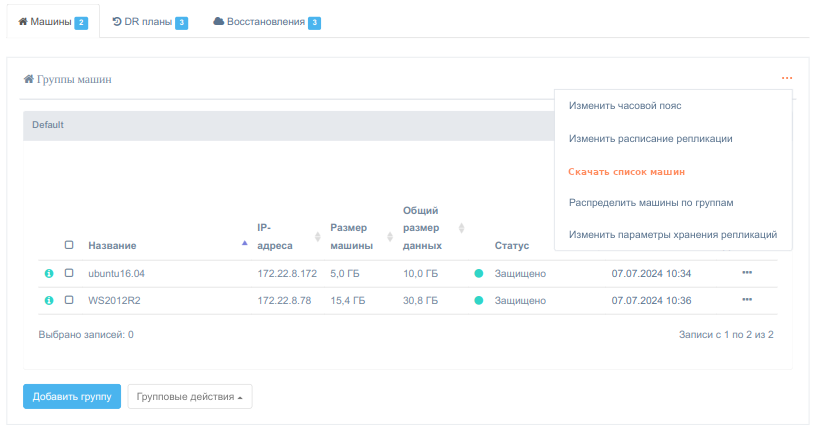Click the green status dot for WS2012R2
818x434 pixels.
[478, 300]
